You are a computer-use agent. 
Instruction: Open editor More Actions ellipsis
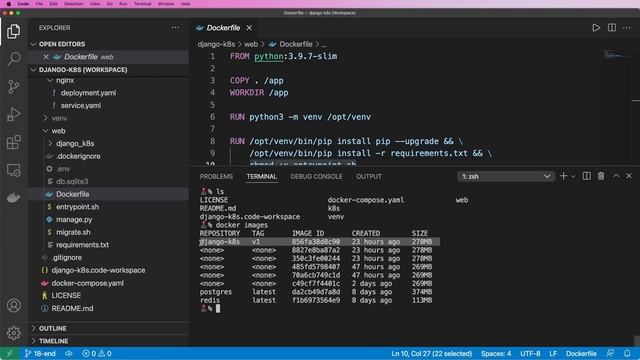pyautogui.click(x=627, y=28)
